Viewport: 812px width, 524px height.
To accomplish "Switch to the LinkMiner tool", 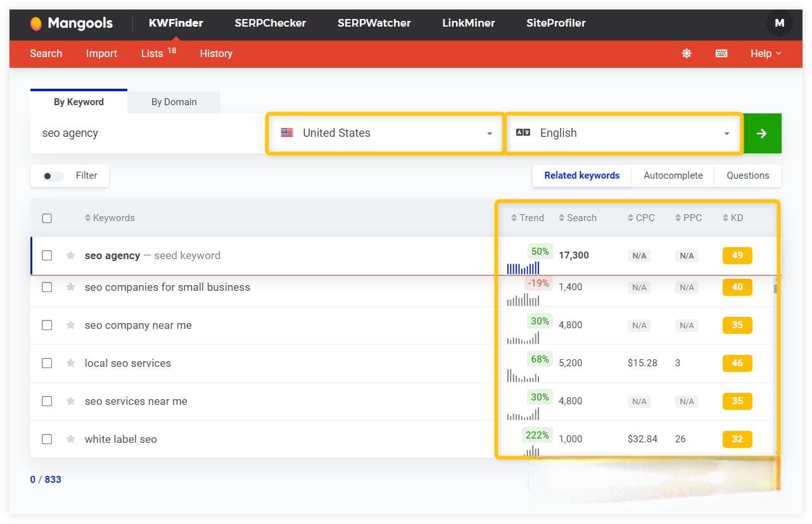I will coord(469,23).
